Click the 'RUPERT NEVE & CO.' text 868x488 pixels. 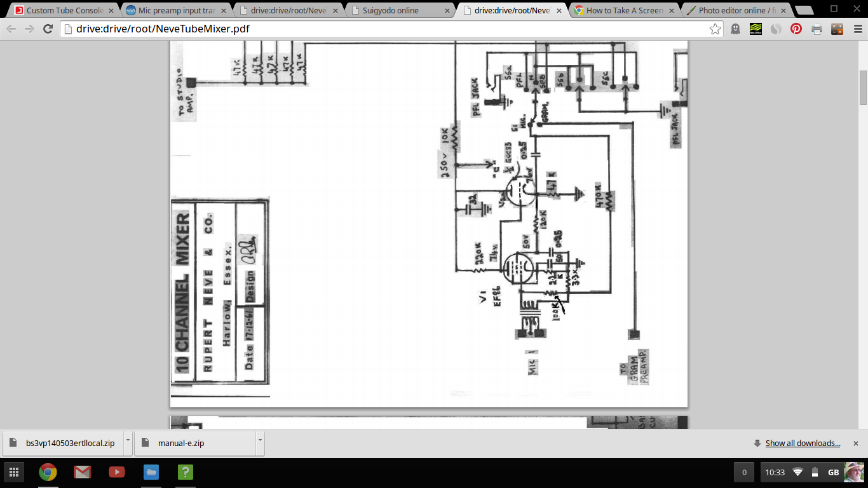(x=208, y=292)
